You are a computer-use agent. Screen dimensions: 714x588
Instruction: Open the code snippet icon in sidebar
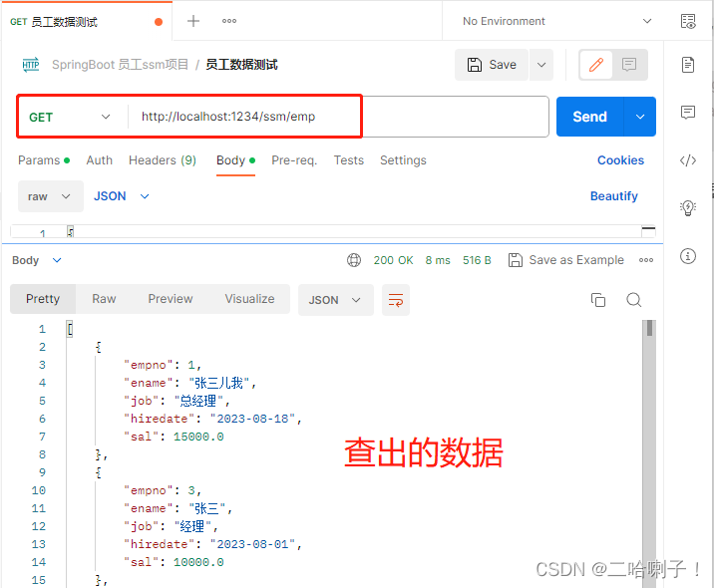coord(688,160)
